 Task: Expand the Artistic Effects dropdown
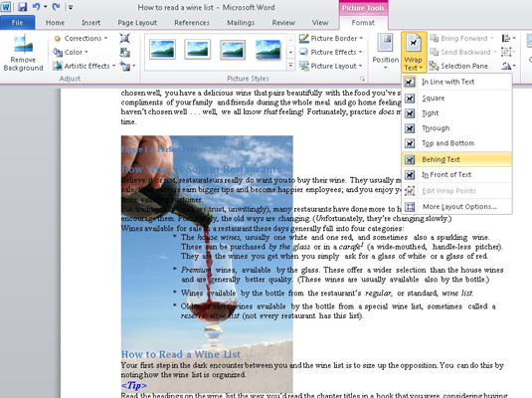(x=85, y=66)
